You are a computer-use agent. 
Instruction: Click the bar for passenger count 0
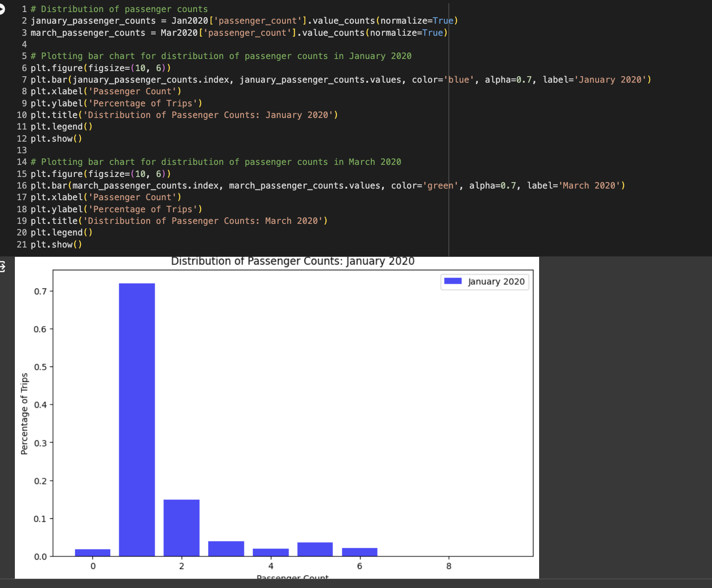(92, 552)
